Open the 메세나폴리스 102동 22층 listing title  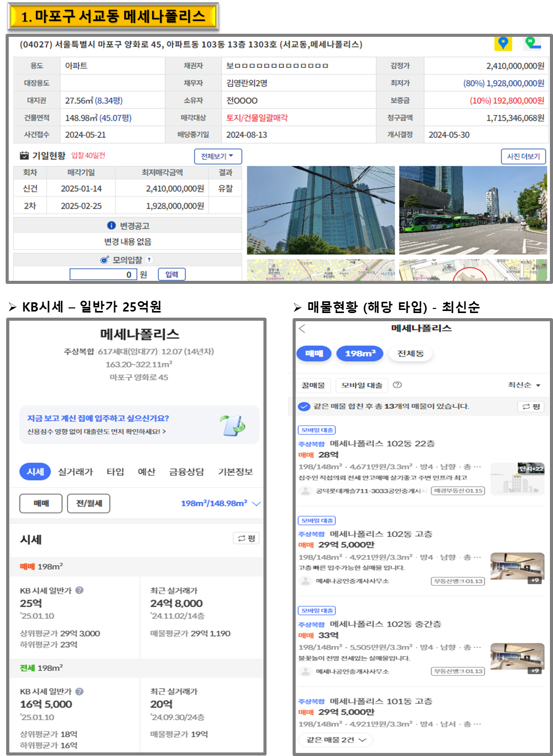[x=382, y=443]
